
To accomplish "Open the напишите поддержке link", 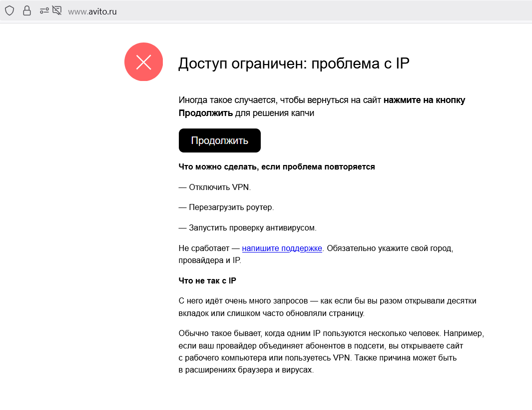I will pos(282,248).
